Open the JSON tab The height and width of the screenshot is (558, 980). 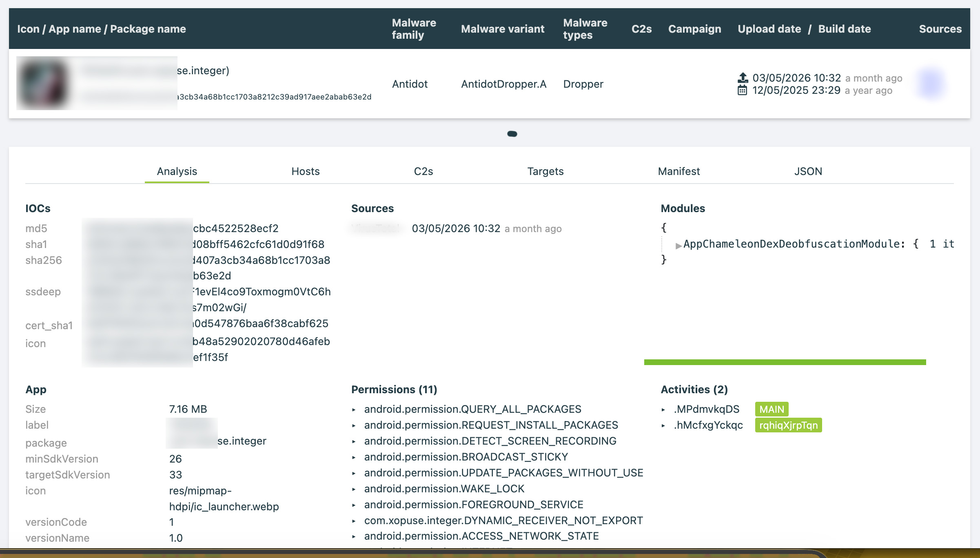tap(808, 171)
